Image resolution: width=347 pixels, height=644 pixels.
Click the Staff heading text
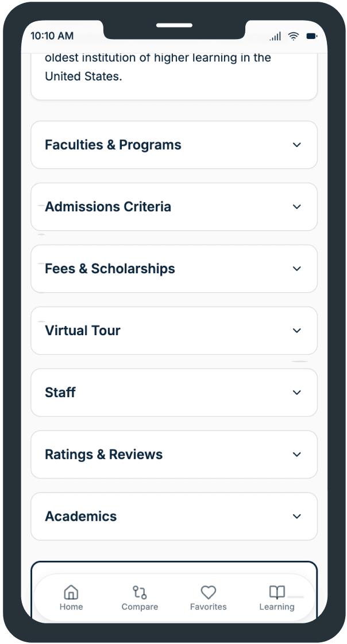click(60, 393)
